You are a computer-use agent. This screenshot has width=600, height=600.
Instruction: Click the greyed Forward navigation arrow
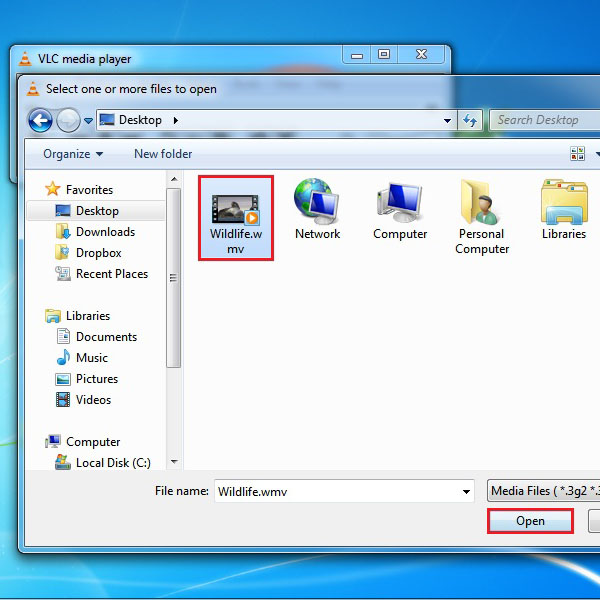coord(68,120)
